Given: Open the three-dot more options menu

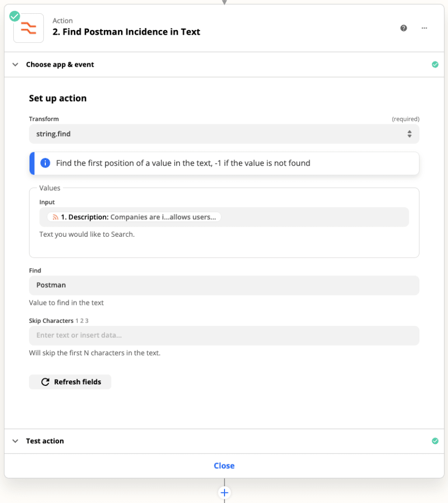Looking at the screenshot, I should pos(424,28).
